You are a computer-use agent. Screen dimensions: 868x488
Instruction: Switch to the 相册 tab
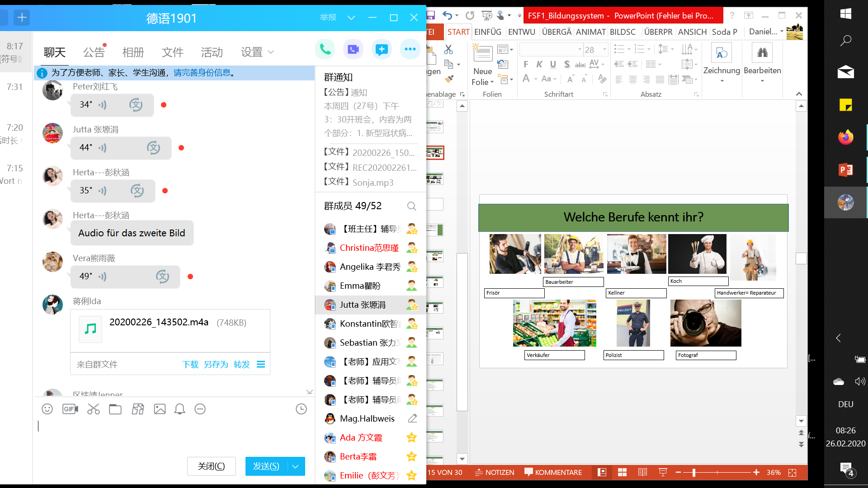tap(133, 52)
